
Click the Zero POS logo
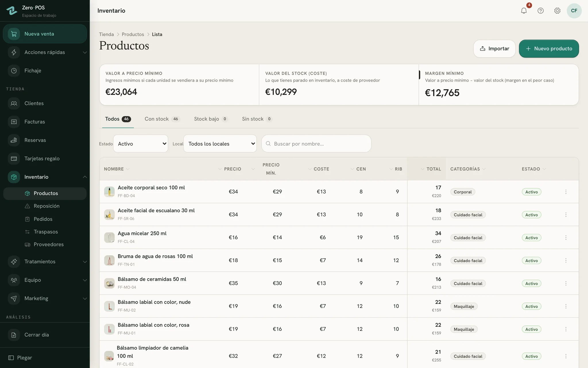pyautogui.click(x=12, y=11)
